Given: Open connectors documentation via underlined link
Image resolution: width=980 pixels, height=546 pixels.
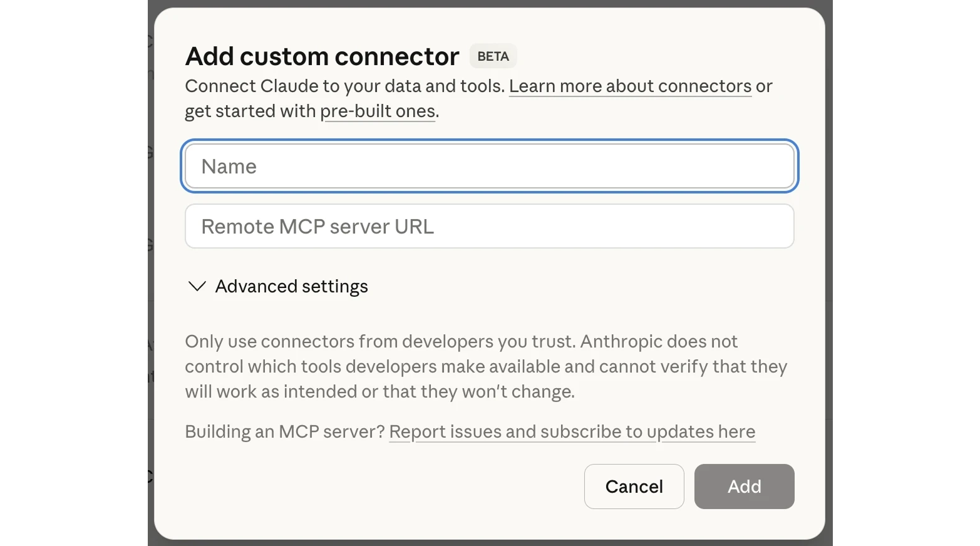Looking at the screenshot, I should pyautogui.click(x=630, y=86).
